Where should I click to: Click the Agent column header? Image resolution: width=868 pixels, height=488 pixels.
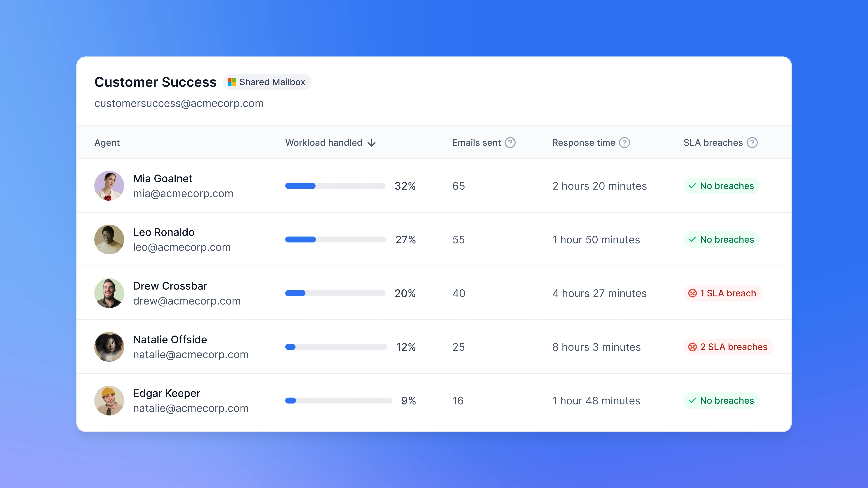tap(107, 143)
